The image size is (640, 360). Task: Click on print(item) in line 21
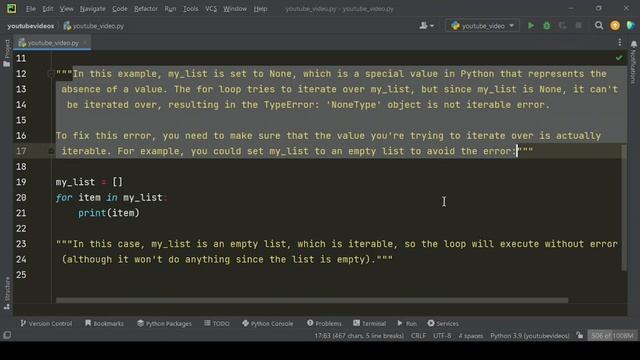click(109, 213)
